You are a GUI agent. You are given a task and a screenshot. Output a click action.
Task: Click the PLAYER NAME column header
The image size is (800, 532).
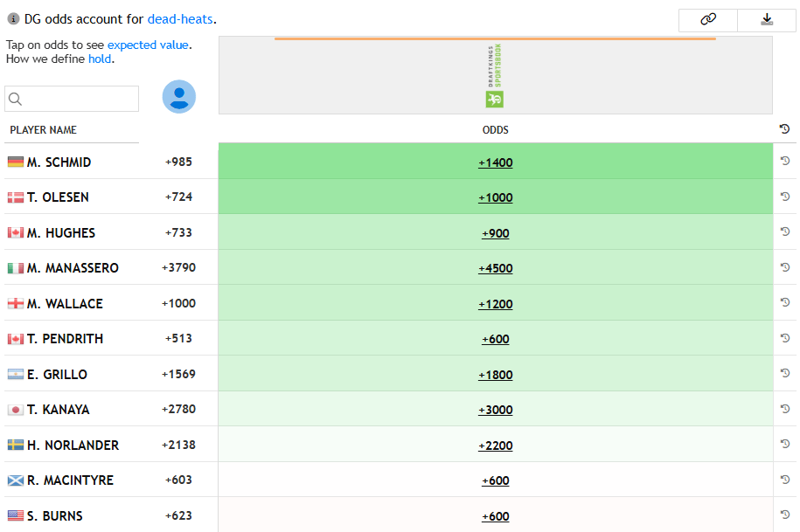(44, 130)
